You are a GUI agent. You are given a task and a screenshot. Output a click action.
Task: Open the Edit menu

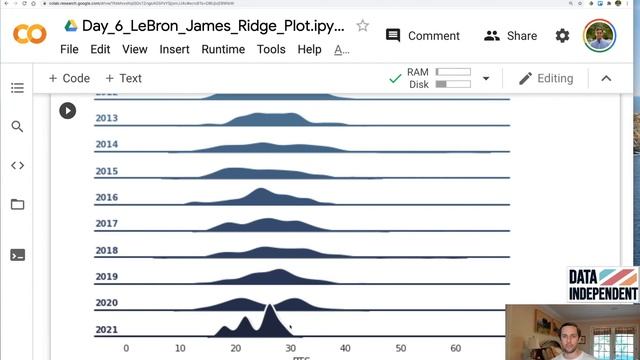100,49
